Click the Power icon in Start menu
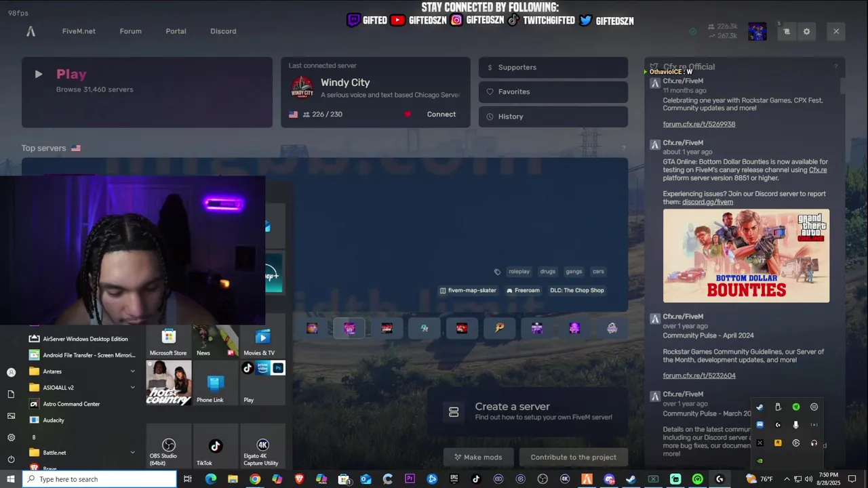The height and width of the screenshot is (488, 868). click(x=11, y=460)
